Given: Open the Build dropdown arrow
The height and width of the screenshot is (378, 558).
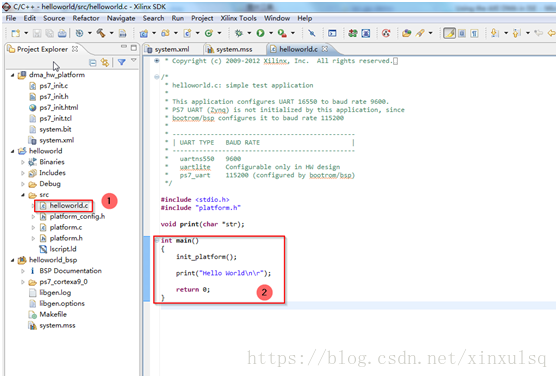Looking at the screenshot, I should pos(111,33).
